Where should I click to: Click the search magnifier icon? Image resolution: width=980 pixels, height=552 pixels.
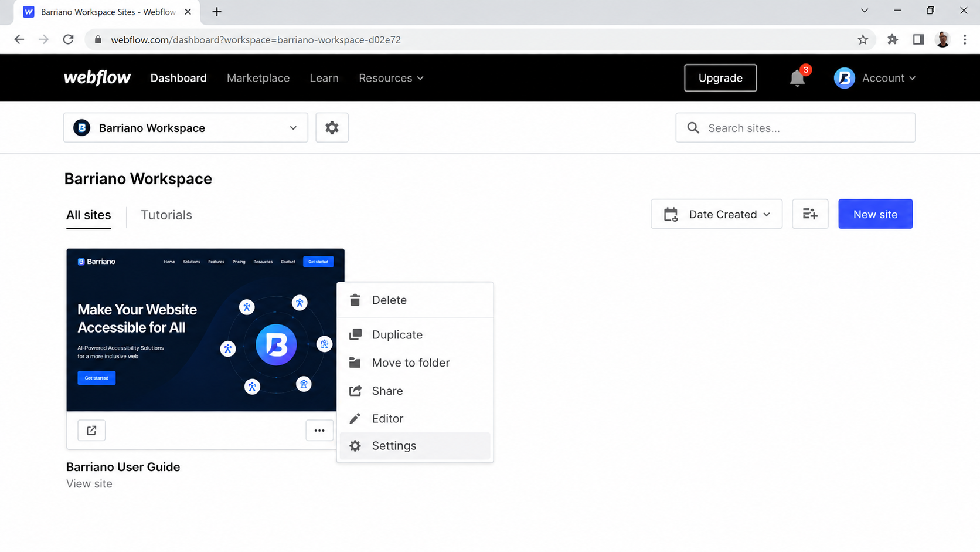pyautogui.click(x=693, y=128)
